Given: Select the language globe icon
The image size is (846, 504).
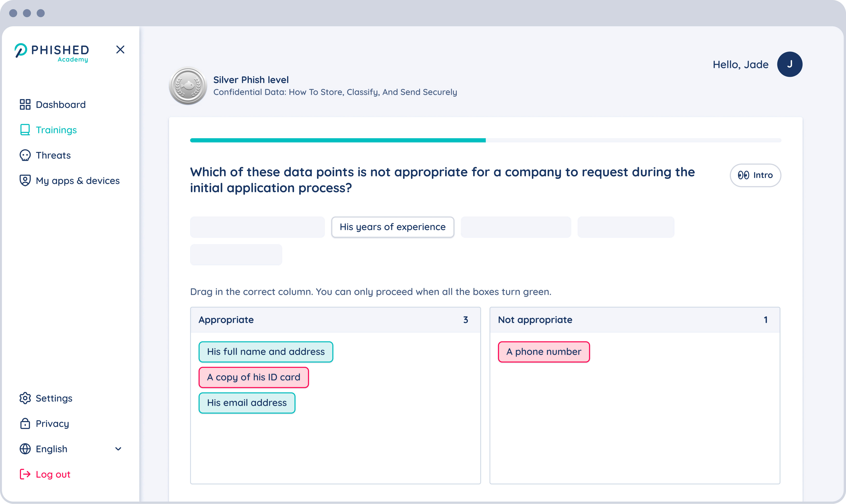Looking at the screenshot, I should (25, 449).
